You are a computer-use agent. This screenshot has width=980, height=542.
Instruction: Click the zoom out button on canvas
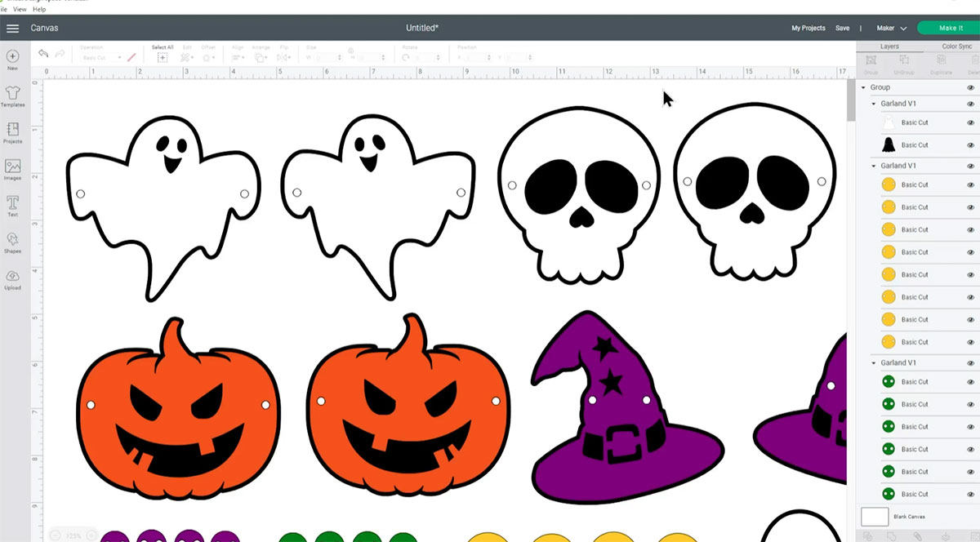coord(56,535)
